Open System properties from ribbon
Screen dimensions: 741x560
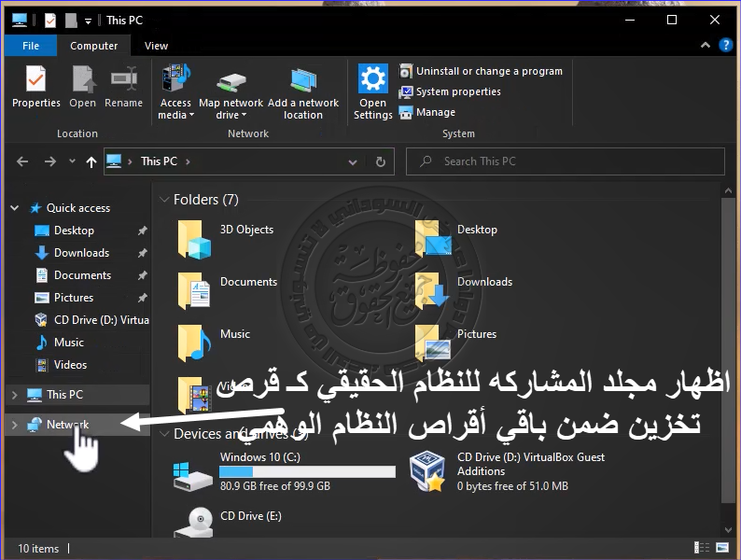click(x=450, y=91)
